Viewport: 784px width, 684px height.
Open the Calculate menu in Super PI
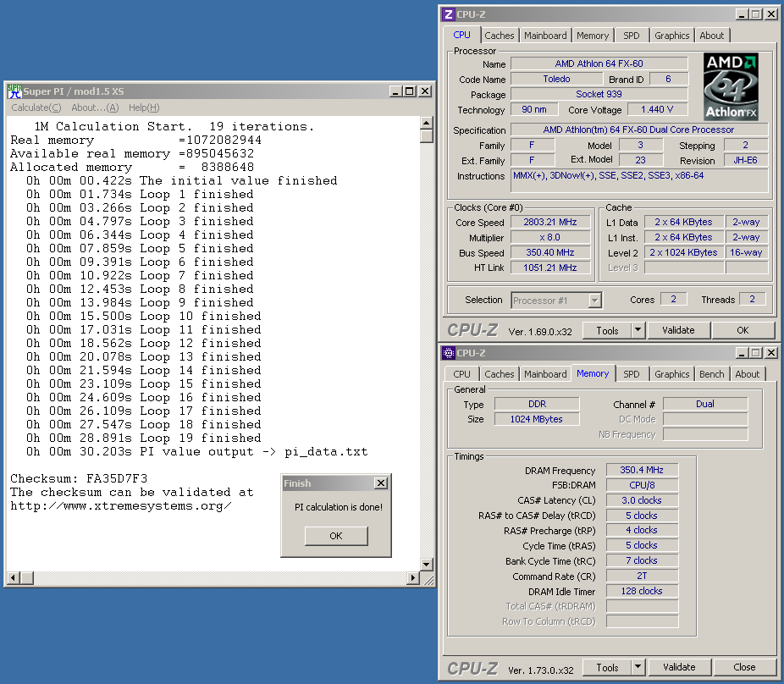pos(36,108)
